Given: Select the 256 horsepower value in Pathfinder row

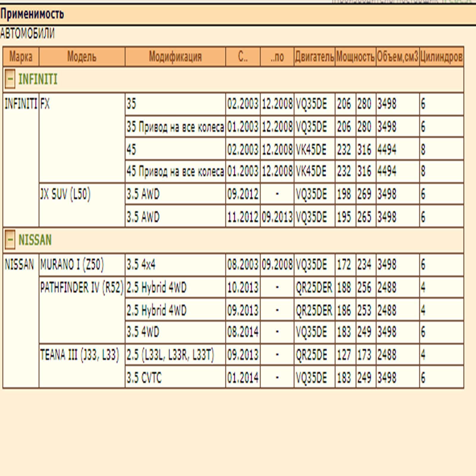Looking at the screenshot, I should click(x=366, y=287).
